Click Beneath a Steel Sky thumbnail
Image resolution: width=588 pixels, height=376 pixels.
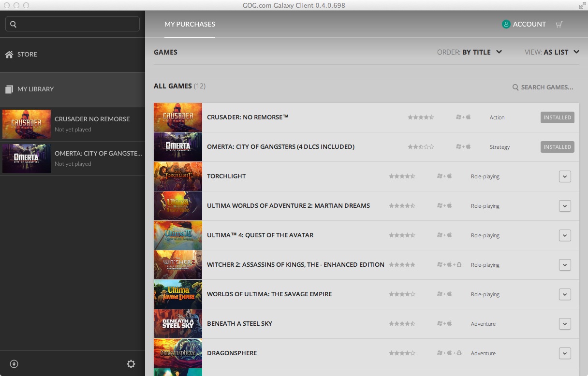pyautogui.click(x=178, y=324)
